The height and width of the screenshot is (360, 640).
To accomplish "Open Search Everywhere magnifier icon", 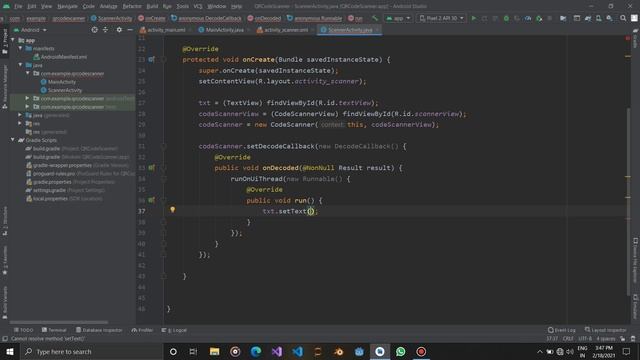I will click(x=623, y=18).
